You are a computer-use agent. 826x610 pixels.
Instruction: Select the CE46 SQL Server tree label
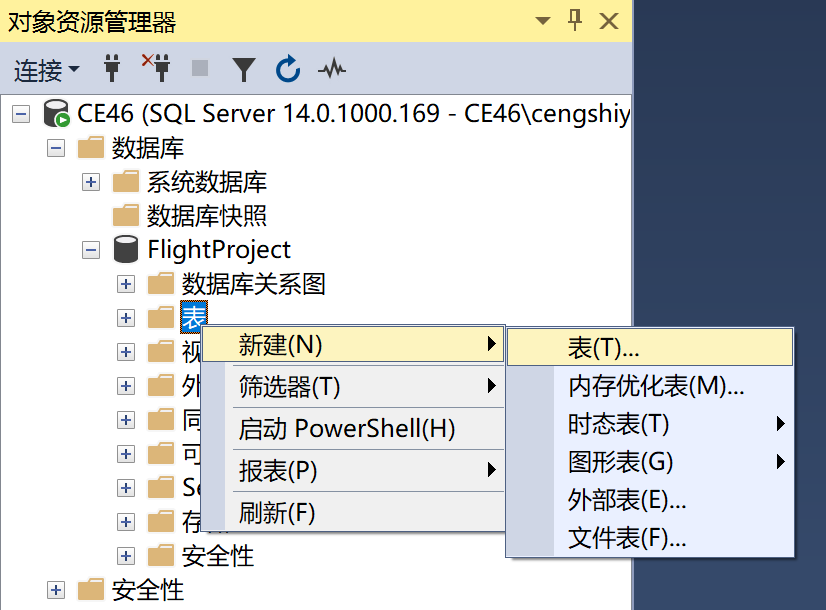pyautogui.click(x=354, y=114)
